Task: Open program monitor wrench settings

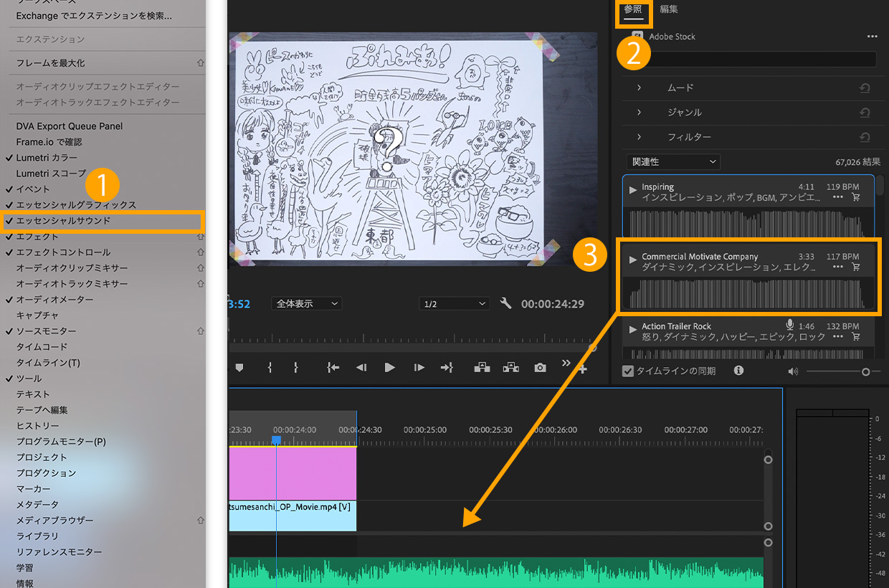Action: click(x=505, y=303)
